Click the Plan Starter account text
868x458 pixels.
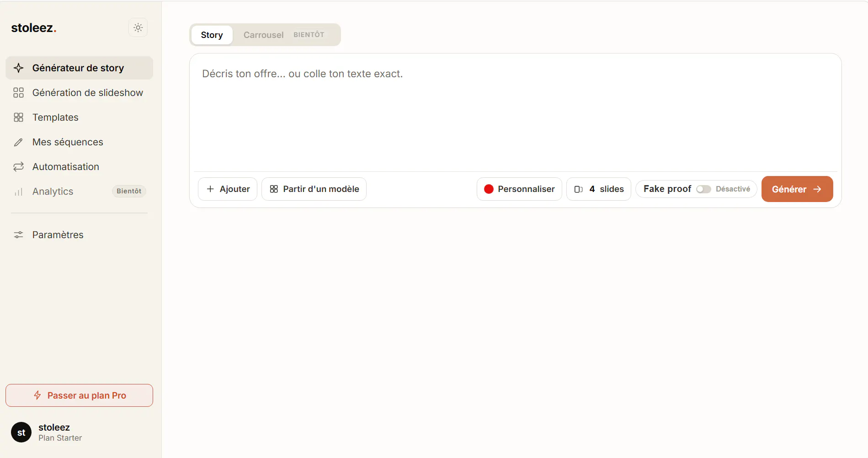(60, 438)
